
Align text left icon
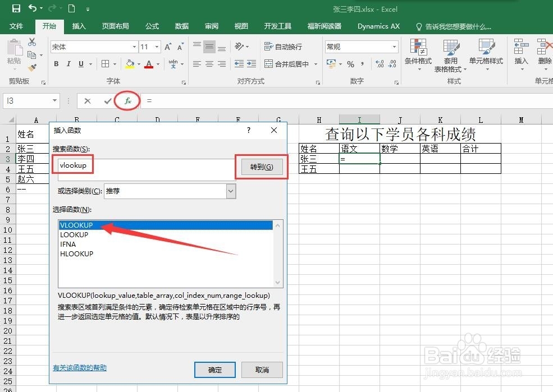(197, 64)
